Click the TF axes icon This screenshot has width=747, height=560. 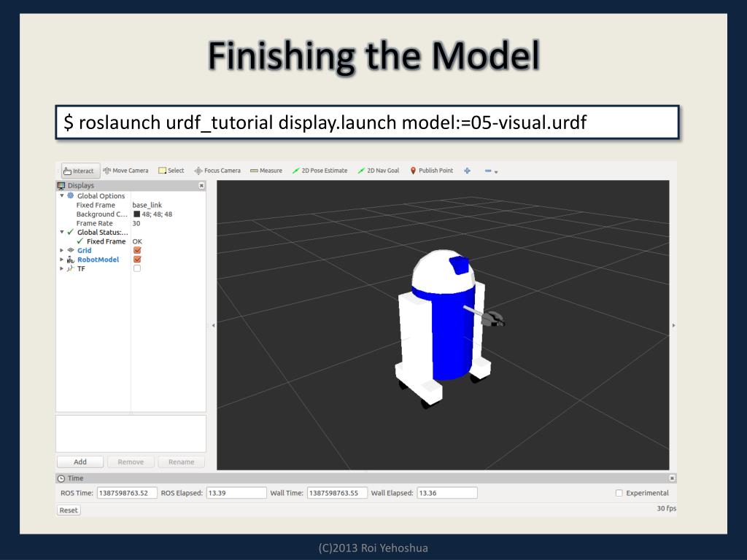click(x=71, y=268)
